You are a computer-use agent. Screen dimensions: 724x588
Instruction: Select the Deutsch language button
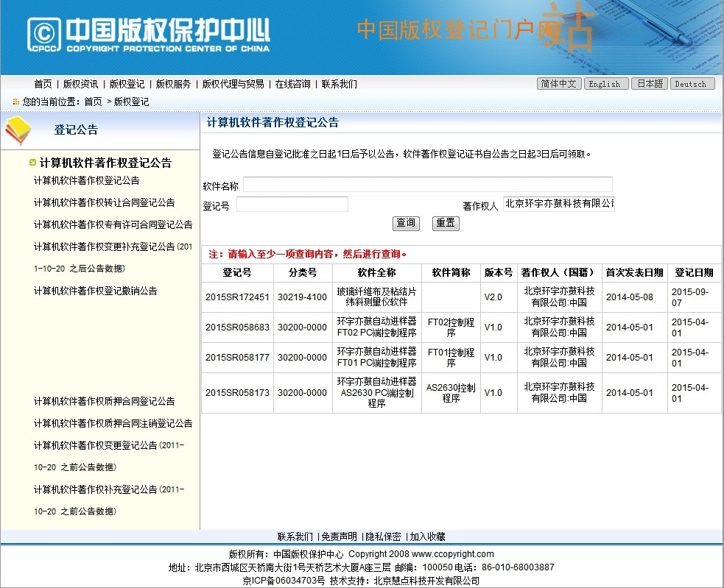pyautogui.click(x=692, y=84)
